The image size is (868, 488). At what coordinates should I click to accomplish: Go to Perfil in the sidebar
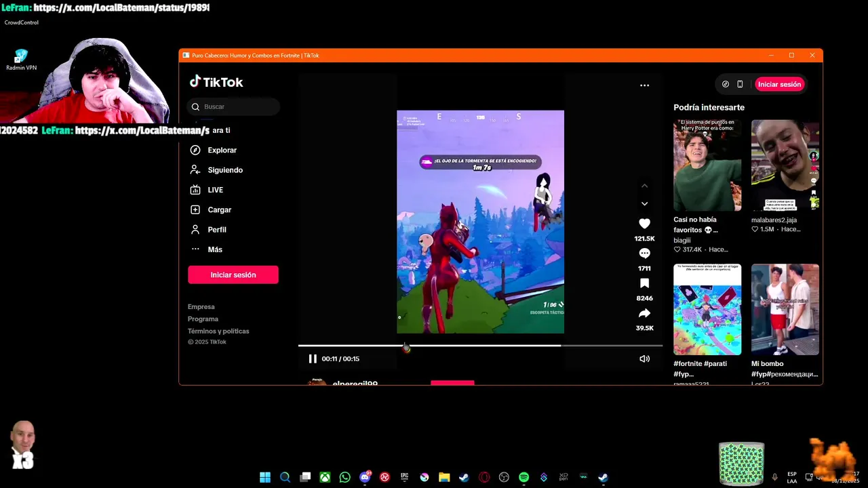point(208,230)
